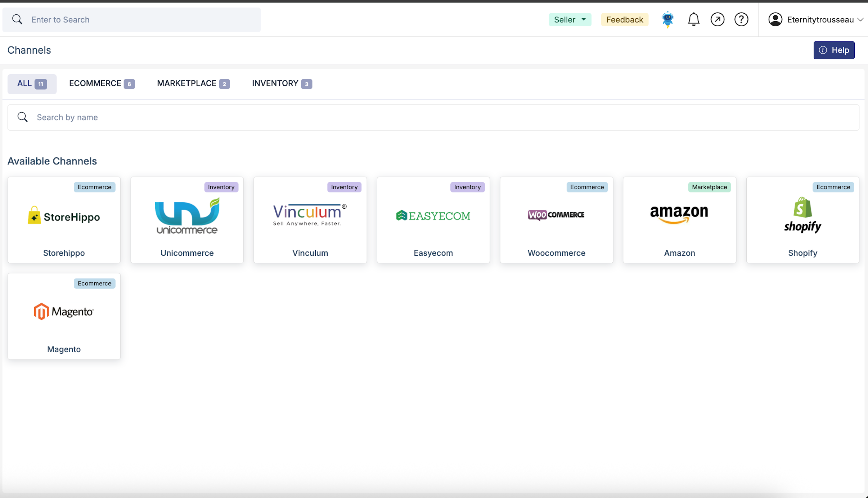
Task: Click the user profile avatar icon
Action: (775, 19)
